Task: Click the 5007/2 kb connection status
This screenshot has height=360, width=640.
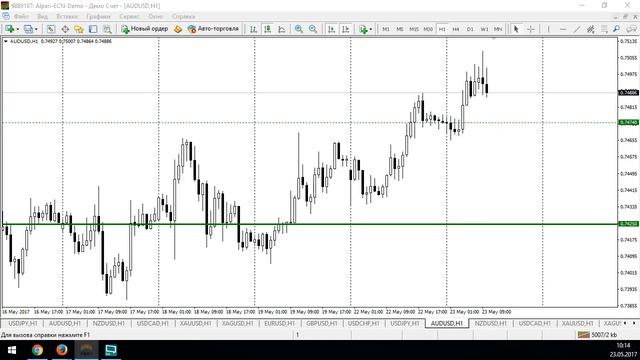Action: click(597, 335)
